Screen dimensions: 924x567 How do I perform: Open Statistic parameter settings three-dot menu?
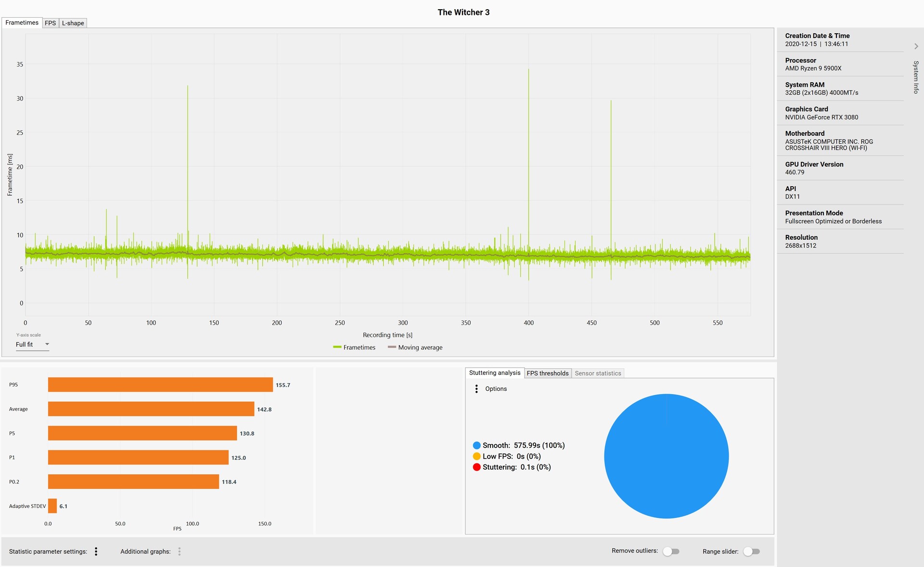click(96, 552)
